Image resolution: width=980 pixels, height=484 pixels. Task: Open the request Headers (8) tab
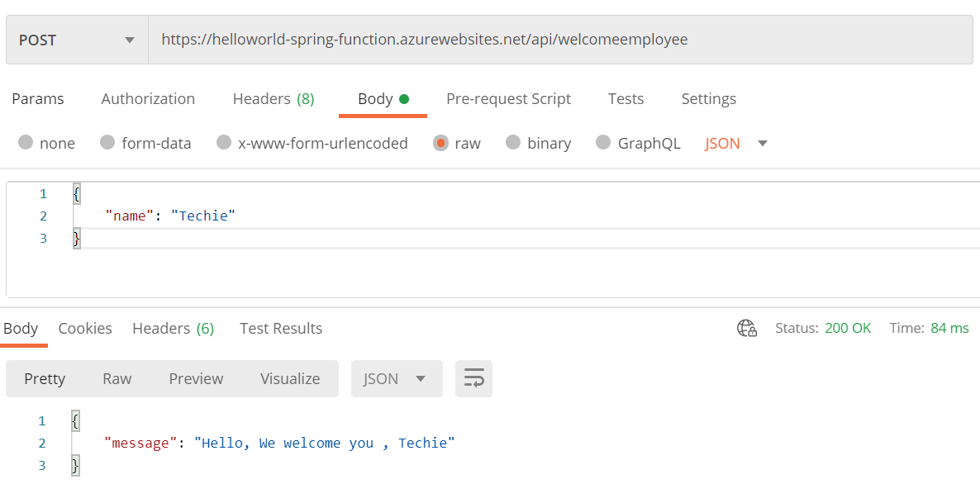pos(273,98)
